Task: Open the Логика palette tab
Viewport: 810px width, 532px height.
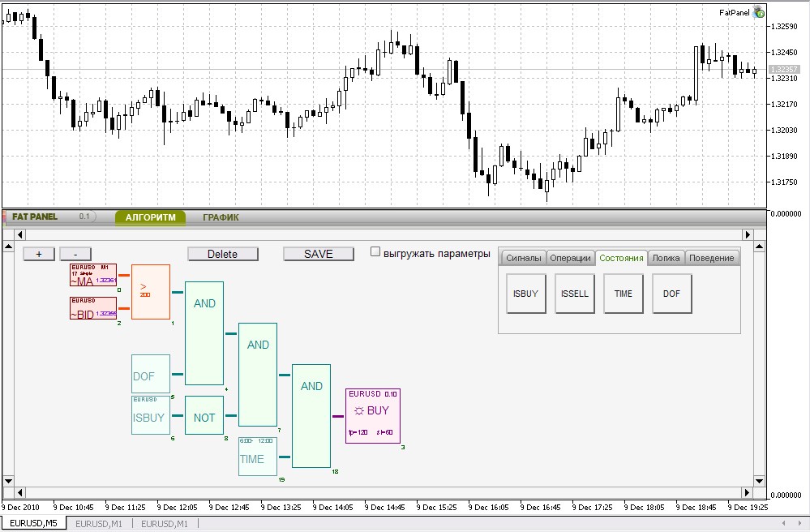Action: [x=667, y=256]
